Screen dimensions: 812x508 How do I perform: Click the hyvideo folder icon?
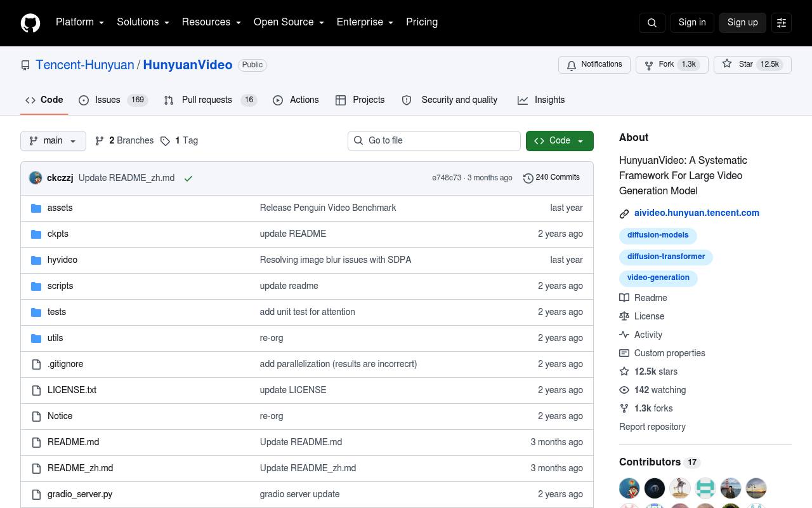[36, 260]
